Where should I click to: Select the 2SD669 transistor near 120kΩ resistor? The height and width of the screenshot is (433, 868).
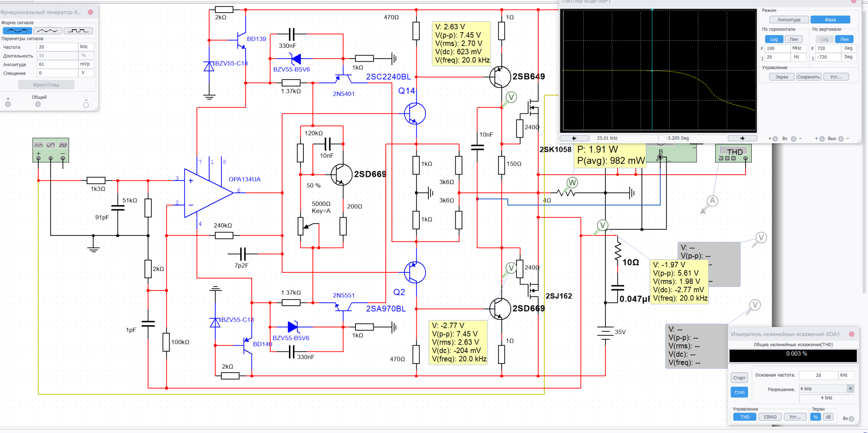(x=342, y=174)
